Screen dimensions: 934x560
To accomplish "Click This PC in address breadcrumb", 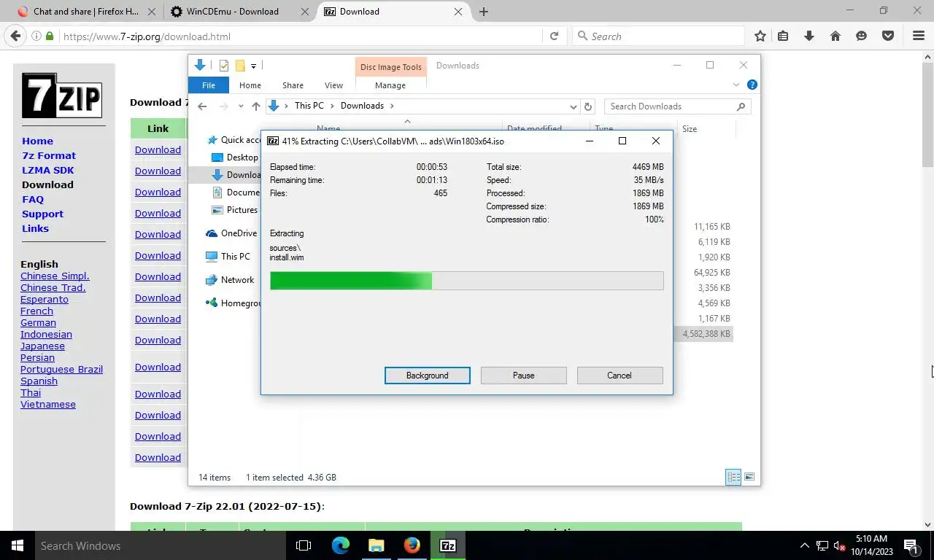I will click(x=309, y=106).
